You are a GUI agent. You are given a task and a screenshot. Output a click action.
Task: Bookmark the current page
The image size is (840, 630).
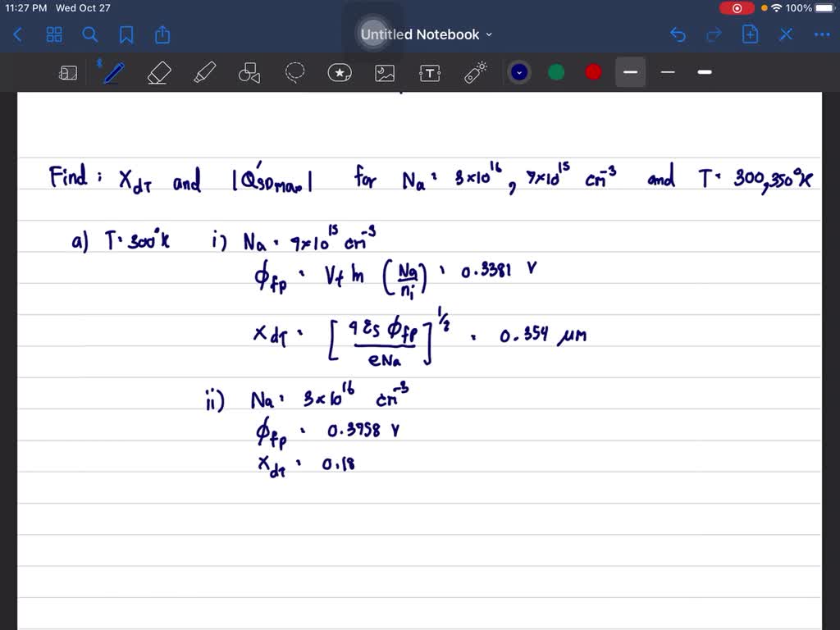(x=126, y=34)
